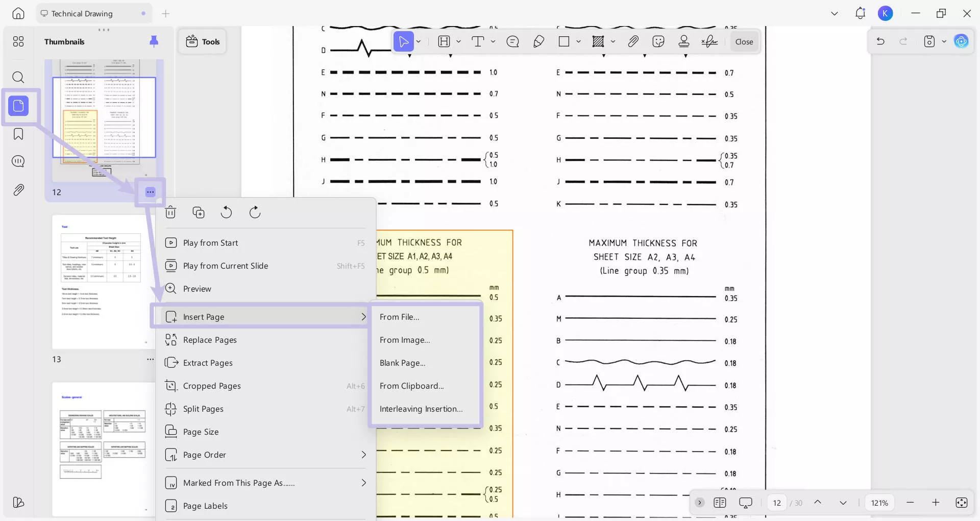Screen dimensions: 980x521
Task: Expand Marked From This Page As submenu
Action: pyautogui.click(x=266, y=483)
